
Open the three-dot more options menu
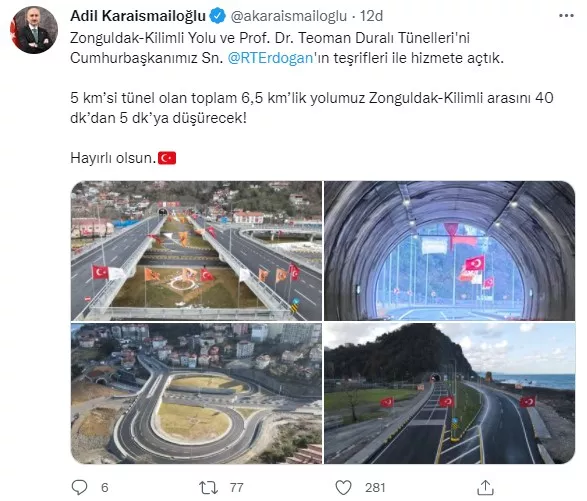click(x=566, y=16)
